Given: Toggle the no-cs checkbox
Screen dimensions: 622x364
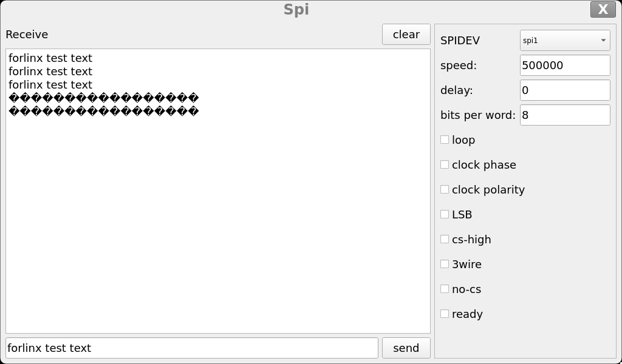Looking at the screenshot, I should 445,289.
